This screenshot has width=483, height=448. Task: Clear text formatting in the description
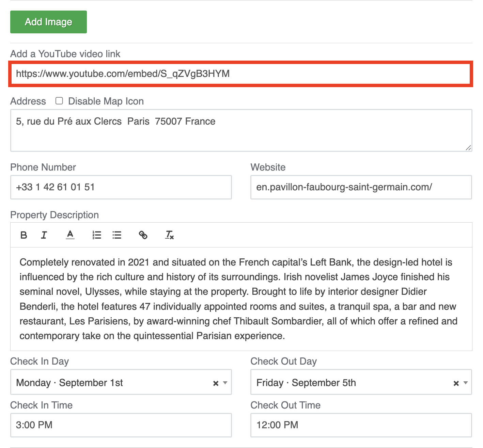[169, 235]
